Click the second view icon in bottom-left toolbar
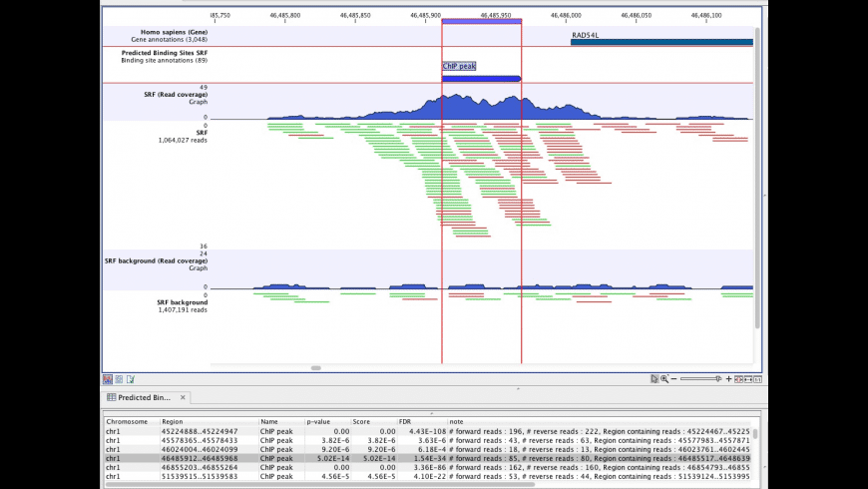 pyautogui.click(x=118, y=379)
